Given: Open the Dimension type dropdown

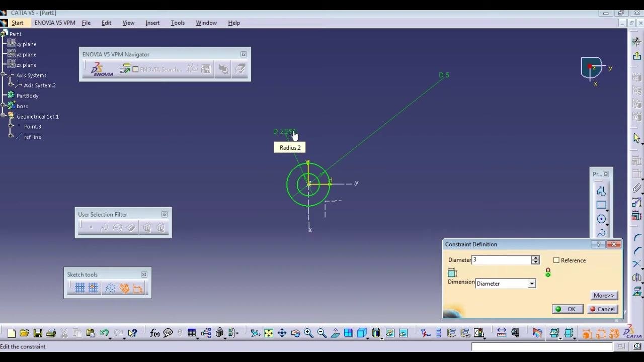Looking at the screenshot, I should pyautogui.click(x=531, y=284).
